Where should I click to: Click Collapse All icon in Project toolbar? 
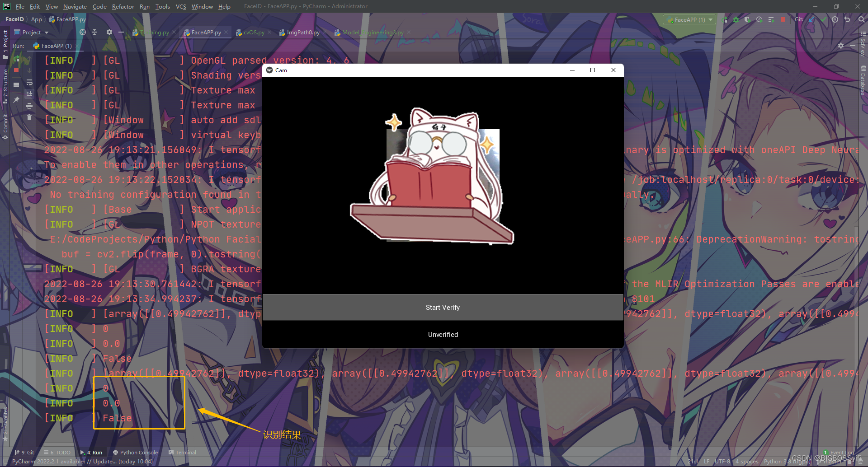(x=94, y=33)
